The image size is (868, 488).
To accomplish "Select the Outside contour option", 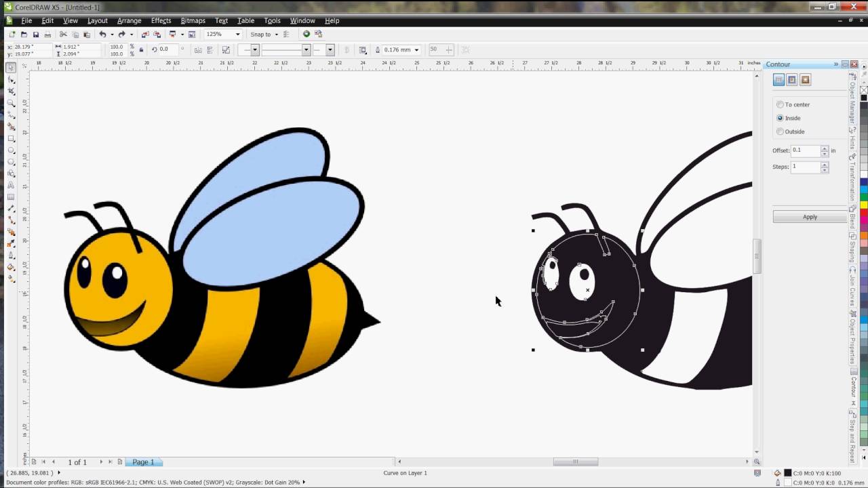I will pyautogui.click(x=781, y=131).
